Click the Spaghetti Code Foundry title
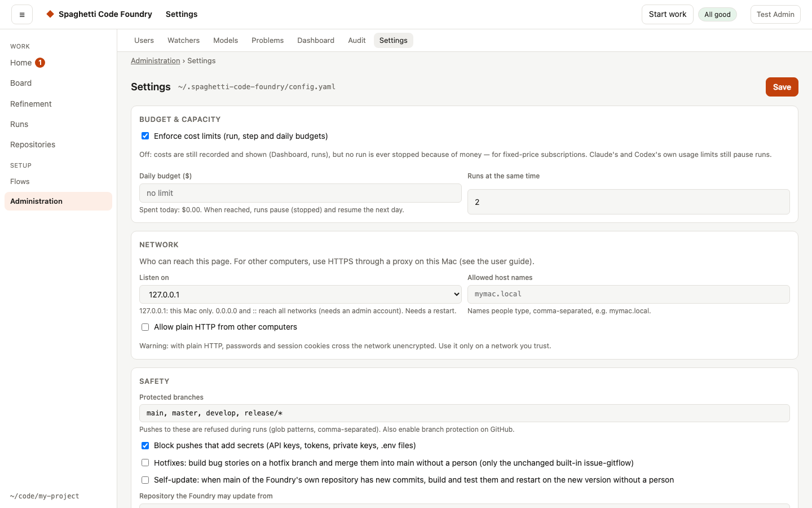812x508 pixels. pyautogui.click(x=105, y=14)
